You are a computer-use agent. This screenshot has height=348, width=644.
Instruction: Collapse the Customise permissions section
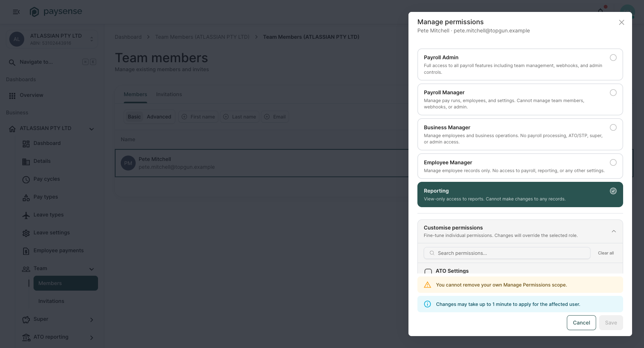pos(613,231)
